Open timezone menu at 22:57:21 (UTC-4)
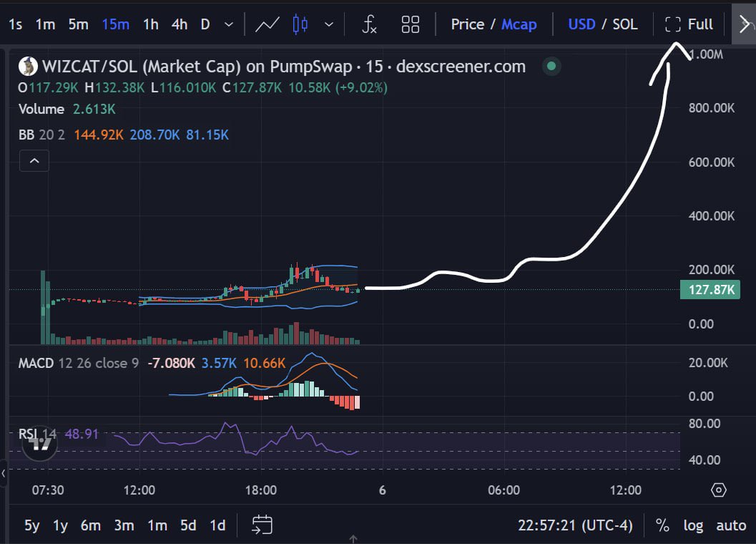The width and height of the screenshot is (756, 544). [575, 525]
